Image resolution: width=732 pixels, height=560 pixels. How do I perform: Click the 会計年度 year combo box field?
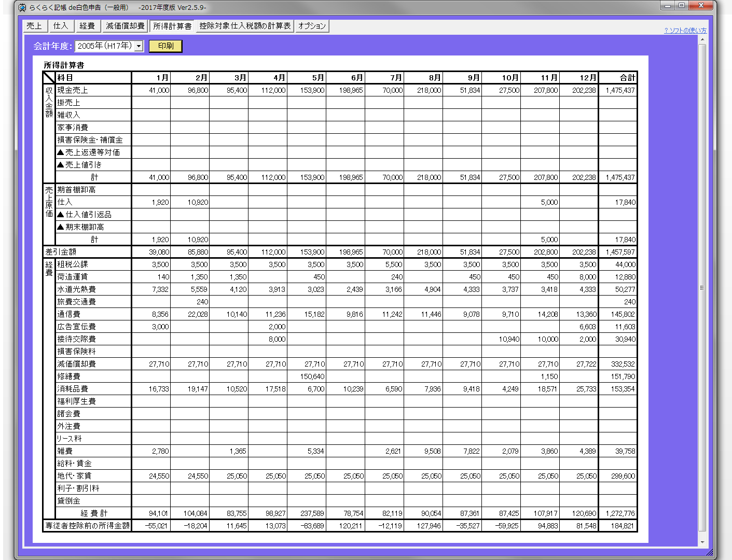click(104, 46)
